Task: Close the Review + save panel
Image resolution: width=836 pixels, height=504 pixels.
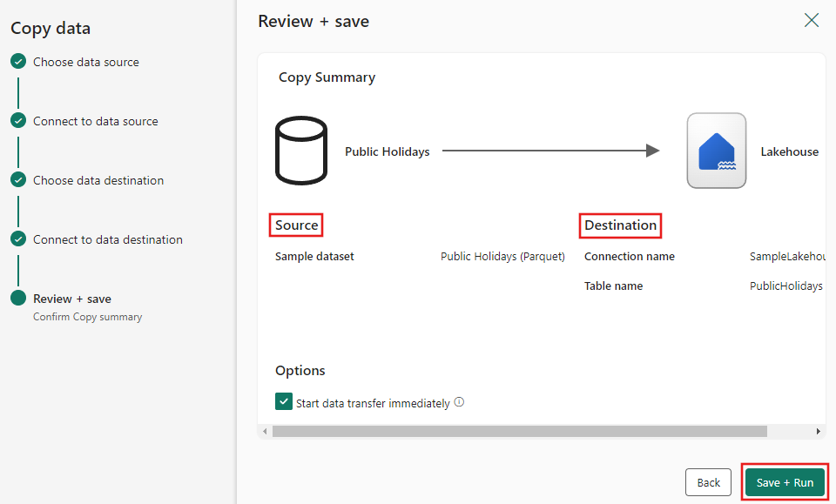Action: point(811,20)
